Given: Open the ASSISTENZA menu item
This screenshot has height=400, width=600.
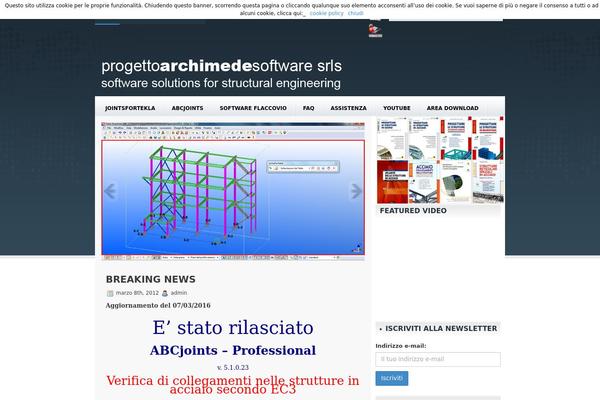Looking at the screenshot, I should point(349,108).
